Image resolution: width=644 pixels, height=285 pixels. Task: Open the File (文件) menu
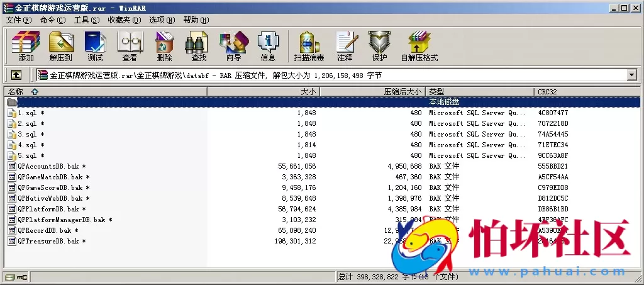[x=18, y=20]
